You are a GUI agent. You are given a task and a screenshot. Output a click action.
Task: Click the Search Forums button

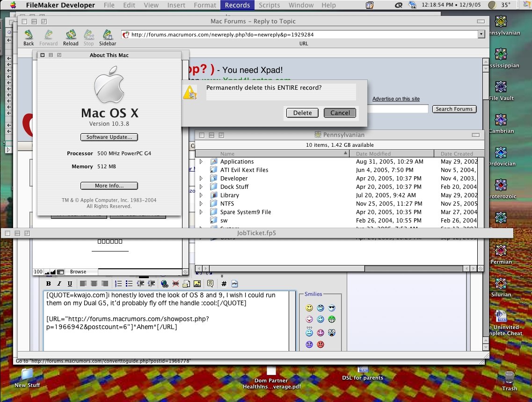(454, 109)
